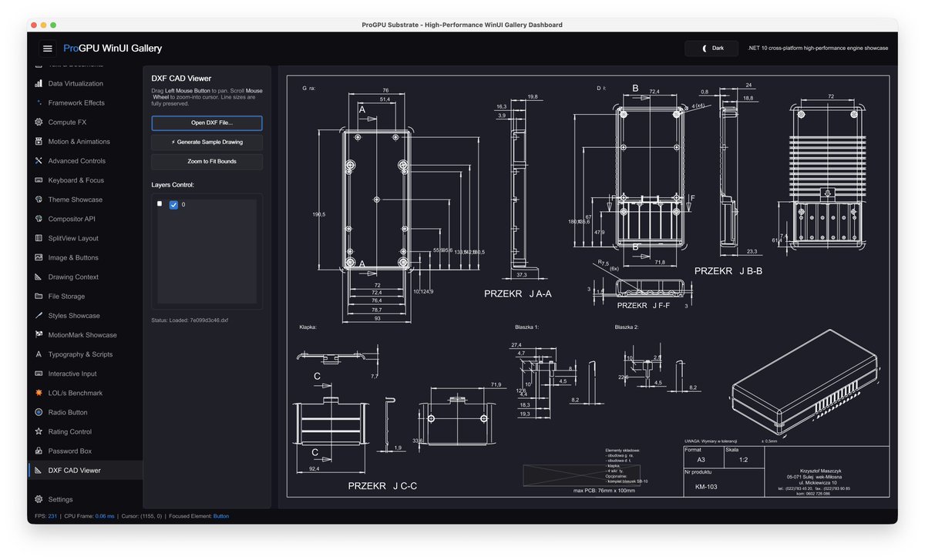This screenshot has height=560, width=925.
Task: Click the Open DXF File button
Action: pos(207,123)
